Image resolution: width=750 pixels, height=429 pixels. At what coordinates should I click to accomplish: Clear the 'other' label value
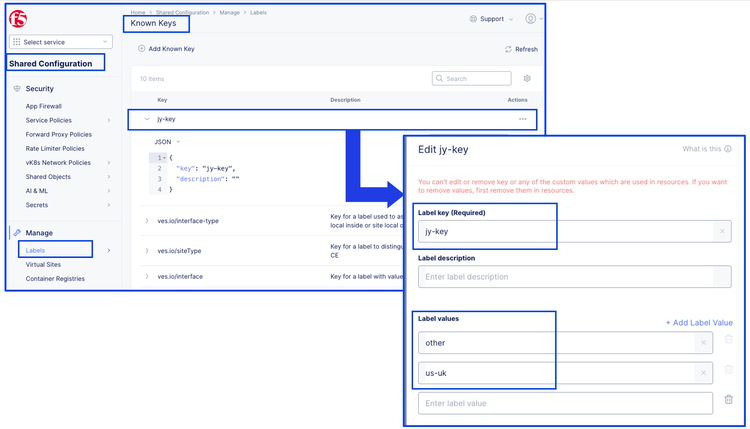click(x=703, y=343)
